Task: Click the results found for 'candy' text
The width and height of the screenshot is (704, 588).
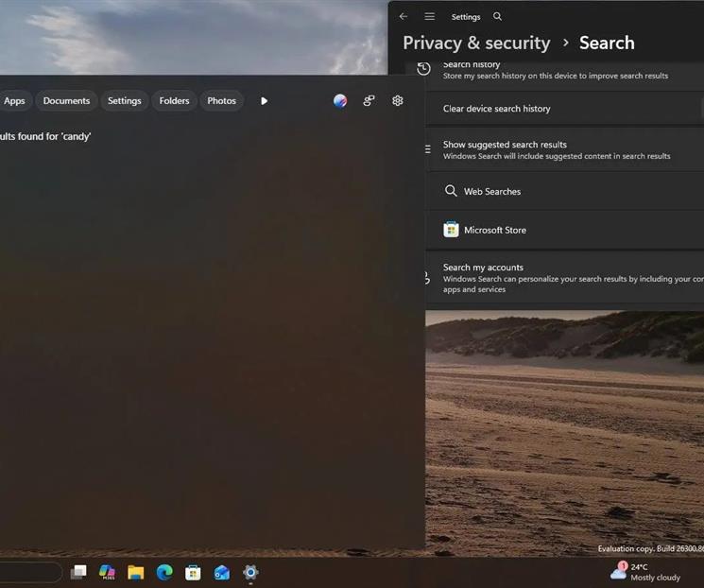Action: [45, 136]
